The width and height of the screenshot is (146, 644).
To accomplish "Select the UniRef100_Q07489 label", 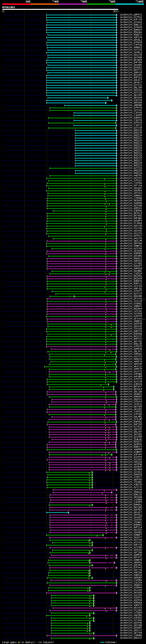I will point(131,58).
